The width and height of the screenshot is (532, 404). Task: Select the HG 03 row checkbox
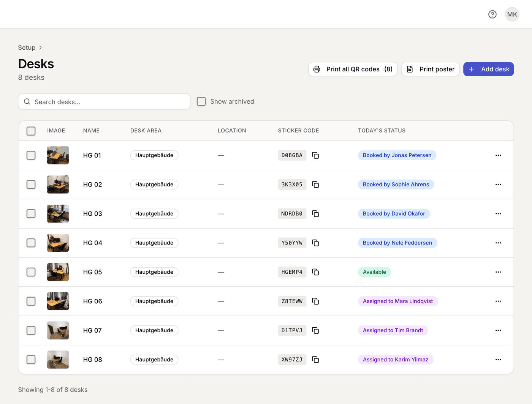[31, 214]
